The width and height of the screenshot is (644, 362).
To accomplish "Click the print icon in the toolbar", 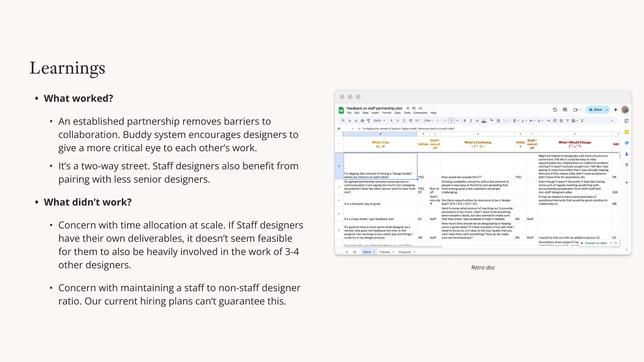I will pyautogui.click(x=362, y=121).
